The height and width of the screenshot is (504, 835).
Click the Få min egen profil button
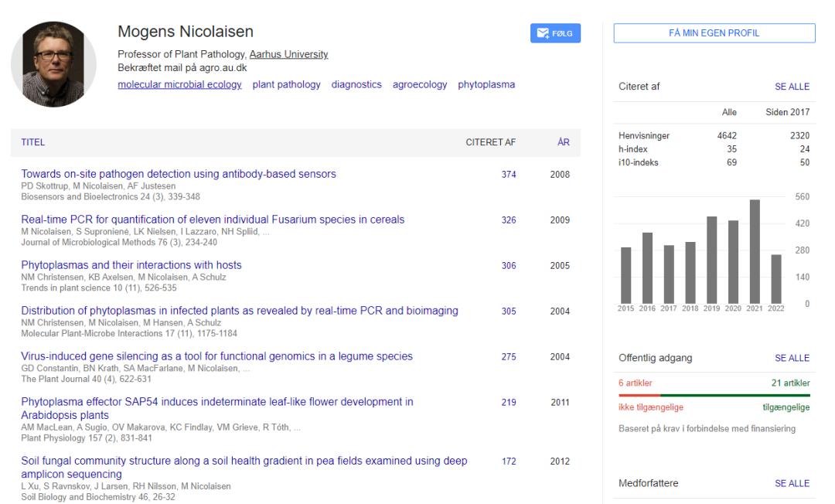[714, 33]
